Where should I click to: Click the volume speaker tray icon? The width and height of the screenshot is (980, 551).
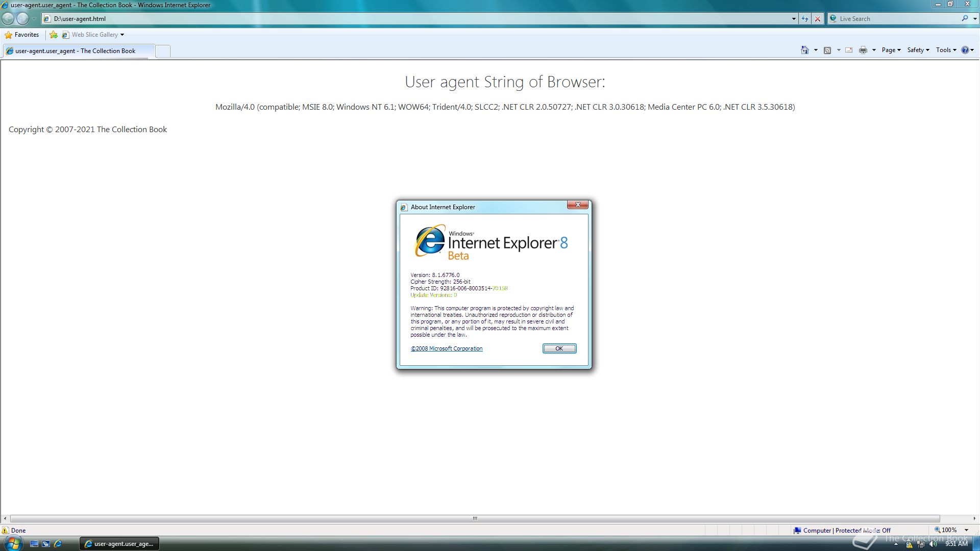click(x=933, y=544)
